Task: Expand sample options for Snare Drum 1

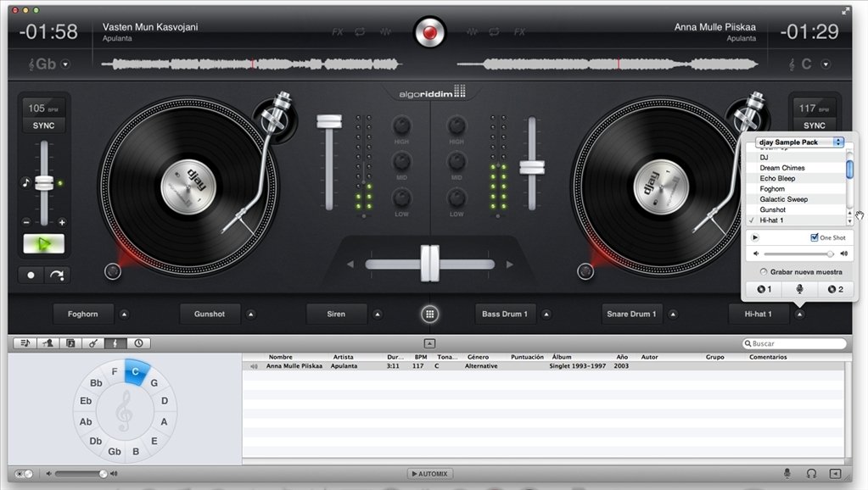Action: [x=673, y=315]
